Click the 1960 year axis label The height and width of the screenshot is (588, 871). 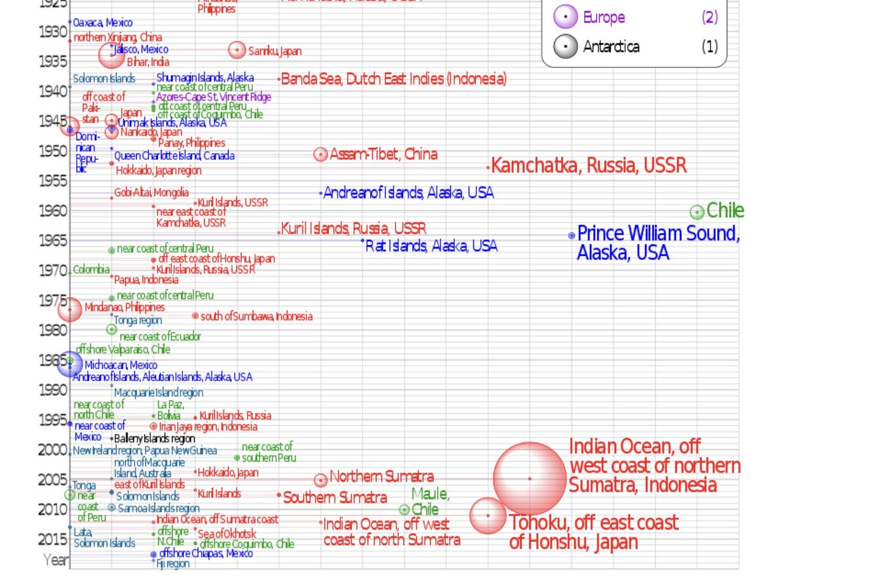coord(53,211)
